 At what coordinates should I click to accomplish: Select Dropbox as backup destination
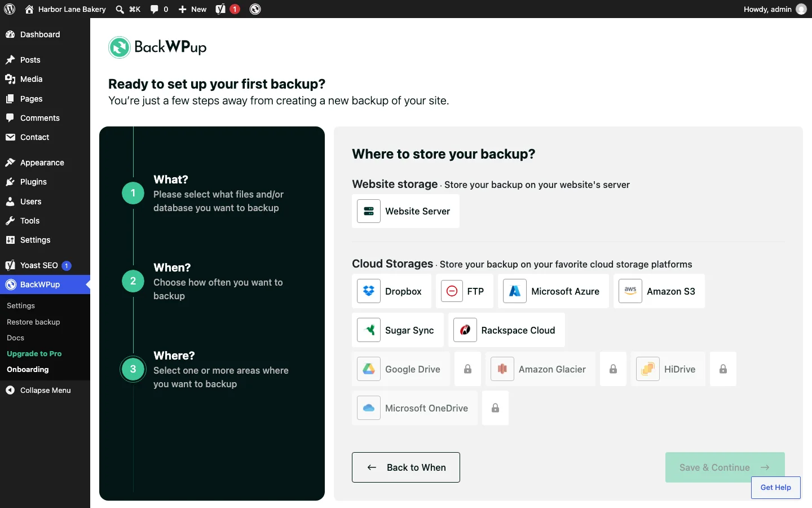point(391,291)
